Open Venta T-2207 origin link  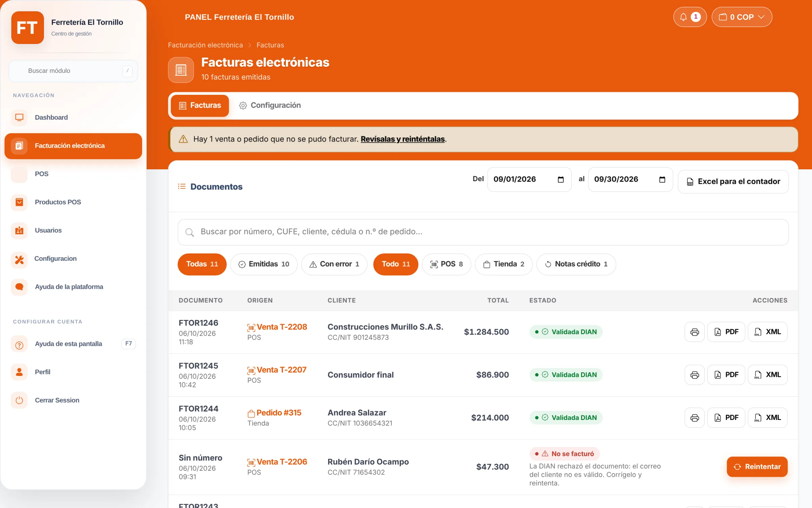[x=277, y=370]
